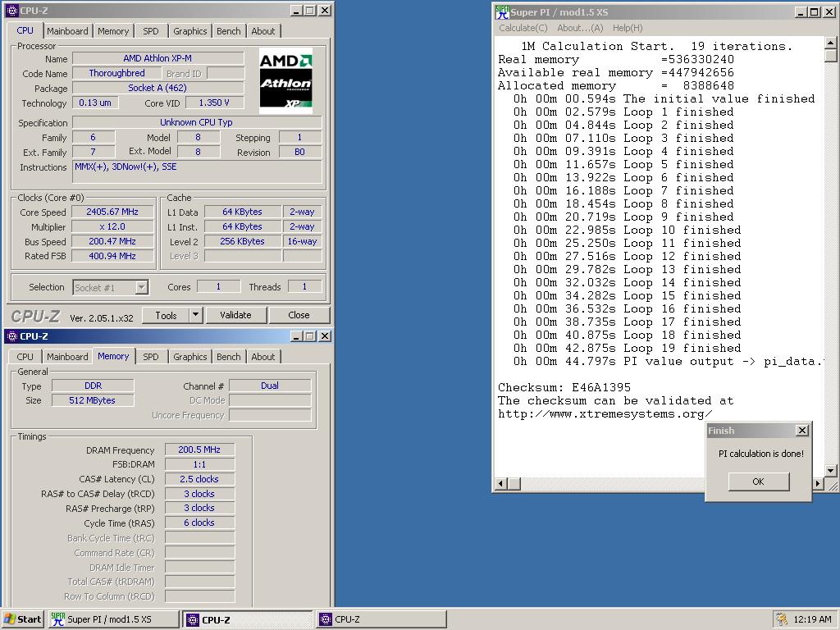Screen dimensions: 840x630
Task: Activate the first CPU-Z taskbar button
Action: 248,619
